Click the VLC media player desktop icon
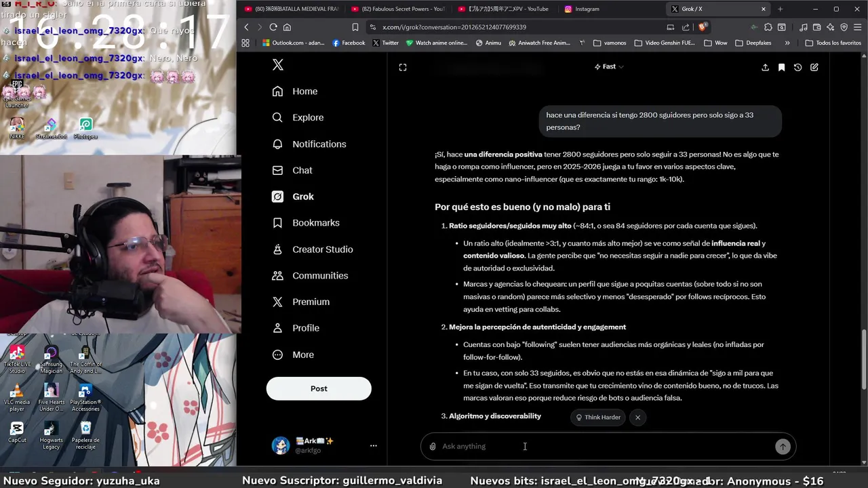 17,398
